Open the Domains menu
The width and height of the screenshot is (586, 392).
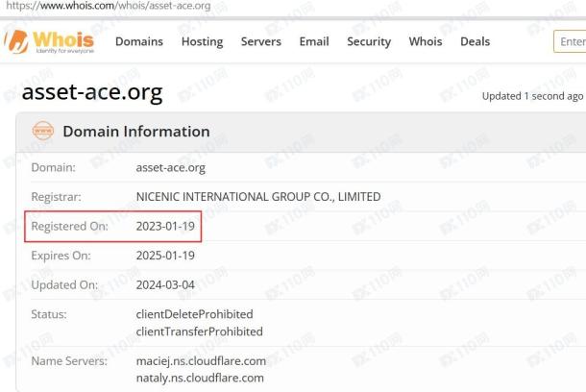pyautogui.click(x=139, y=41)
